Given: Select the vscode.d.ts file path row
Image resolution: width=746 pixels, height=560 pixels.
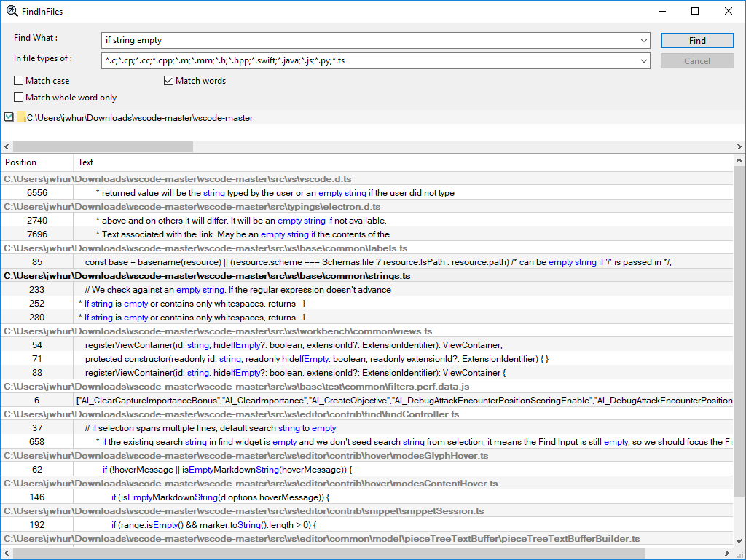Looking at the screenshot, I should coord(367,179).
